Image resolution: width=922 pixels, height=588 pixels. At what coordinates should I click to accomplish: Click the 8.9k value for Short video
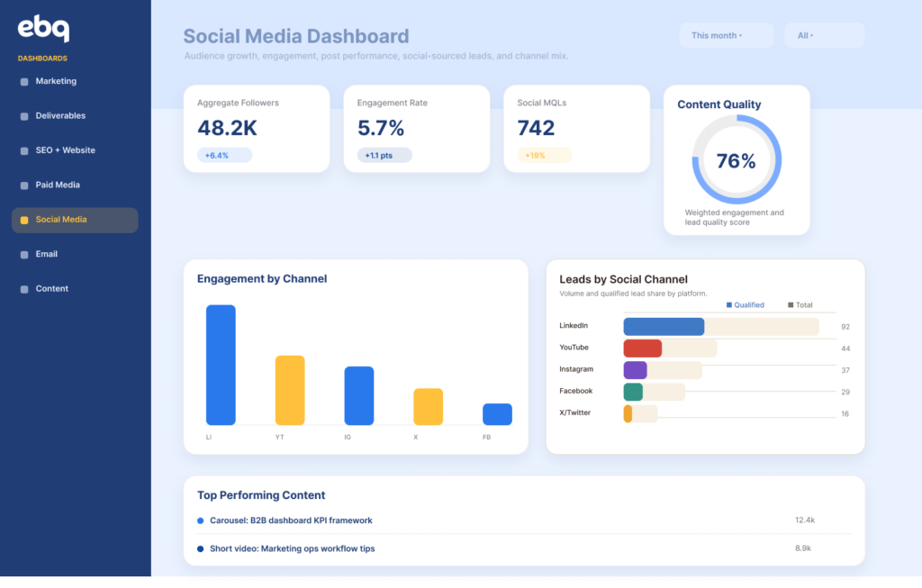click(x=803, y=548)
